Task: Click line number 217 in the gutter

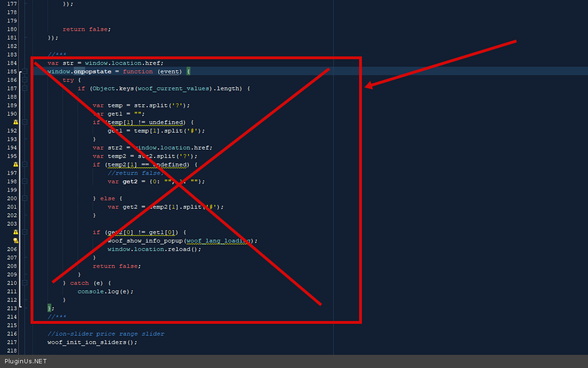Action: pos(12,342)
